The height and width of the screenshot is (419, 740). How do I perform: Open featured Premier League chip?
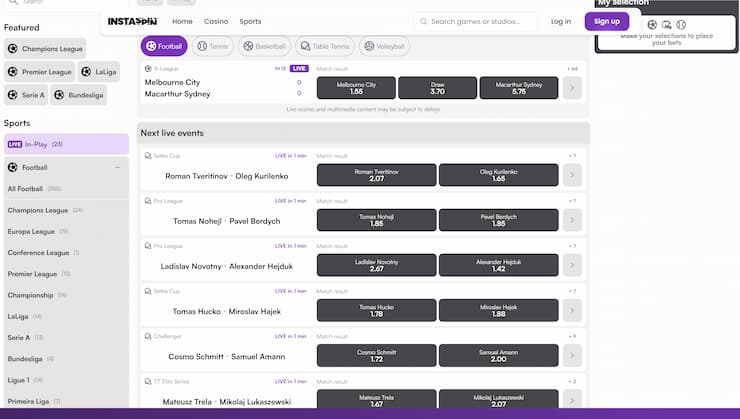tap(40, 72)
